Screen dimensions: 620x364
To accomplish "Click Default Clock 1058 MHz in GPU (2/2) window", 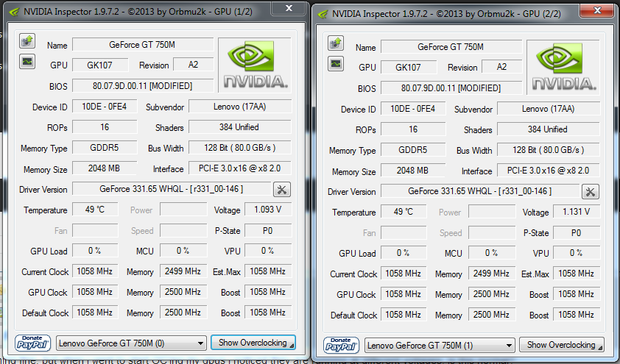I will tap(404, 315).
